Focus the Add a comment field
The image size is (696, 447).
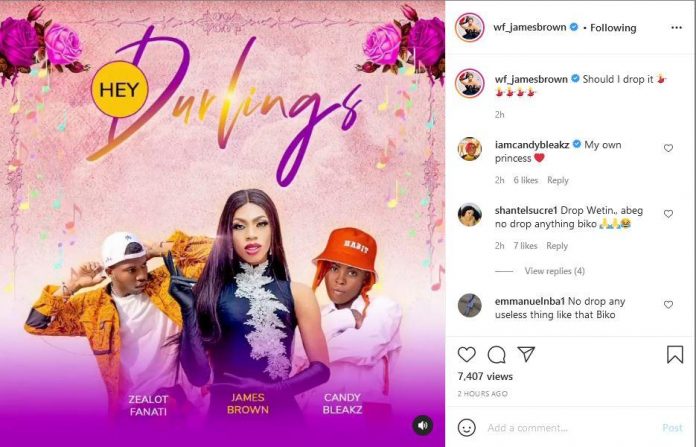(570, 428)
